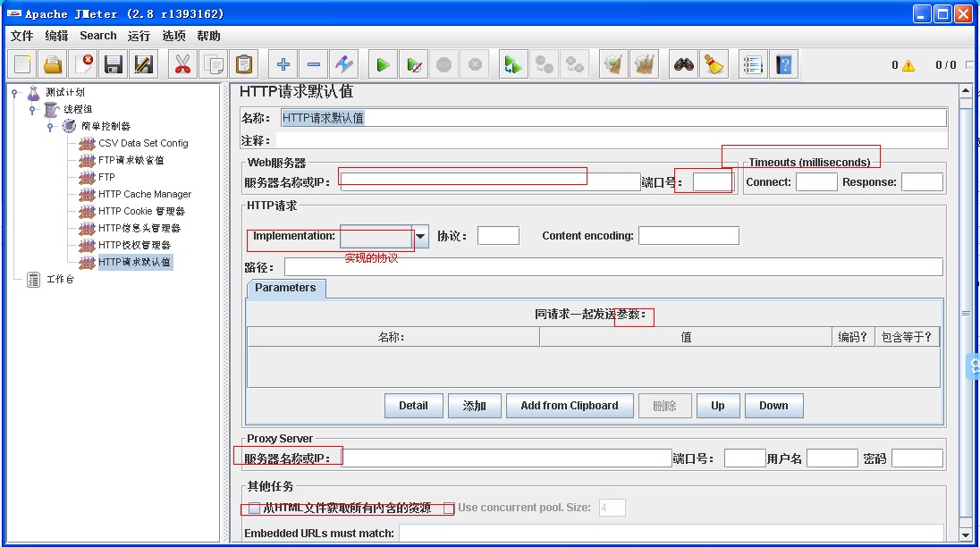Screen dimensions: 980x547
Task: Select HTTP Cache Manager tree item
Action: click(x=145, y=194)
